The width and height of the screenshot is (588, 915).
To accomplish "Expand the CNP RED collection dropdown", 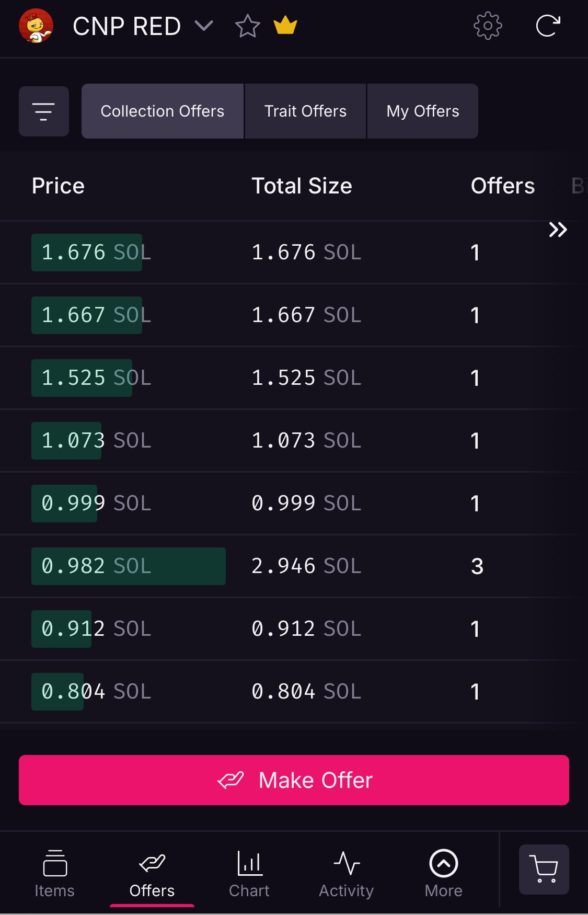I will (203, 26).
